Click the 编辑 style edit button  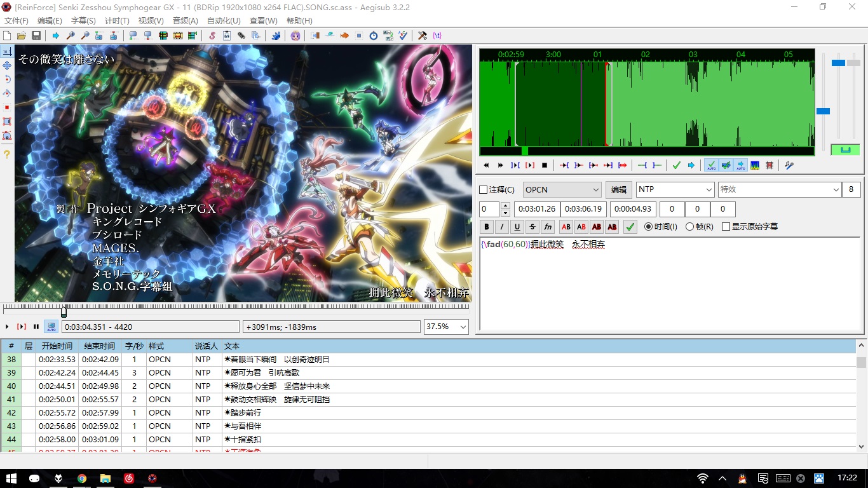click(x=618, y=189)
